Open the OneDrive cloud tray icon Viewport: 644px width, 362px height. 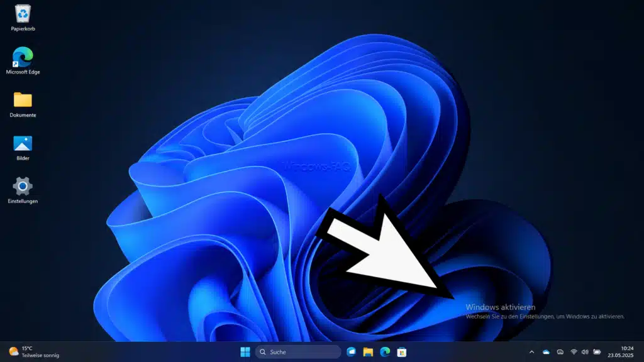(546, 352)
